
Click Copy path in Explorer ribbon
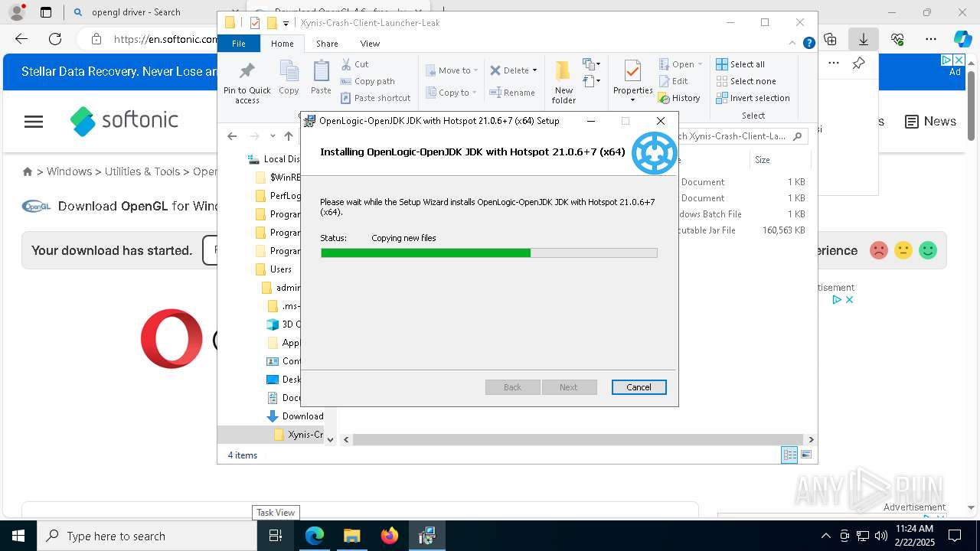[367, 81]
